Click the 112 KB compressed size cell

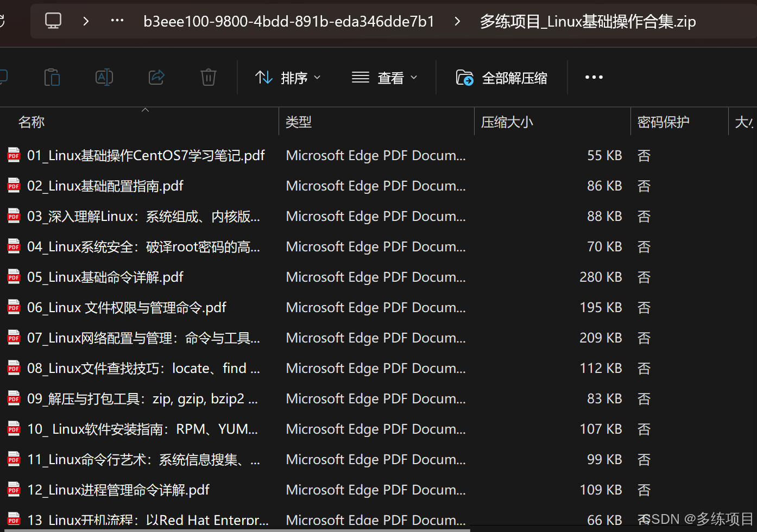(x=601, y=369)
